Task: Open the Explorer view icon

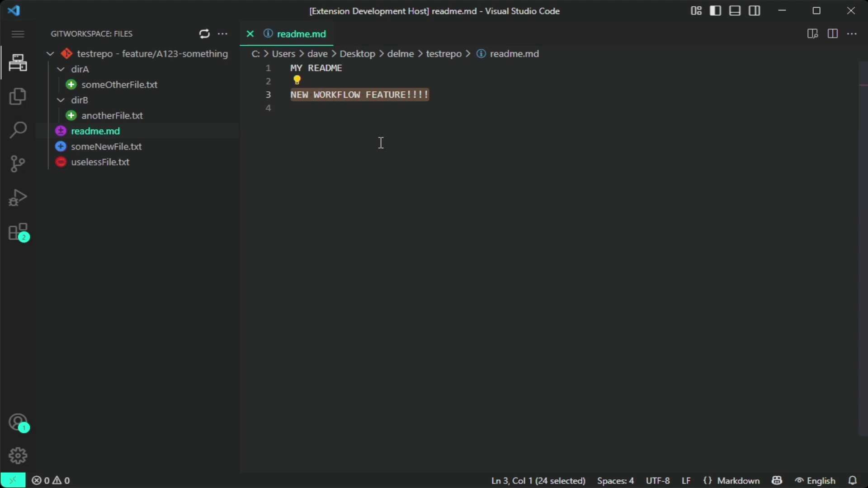Action: pos(18,96)
